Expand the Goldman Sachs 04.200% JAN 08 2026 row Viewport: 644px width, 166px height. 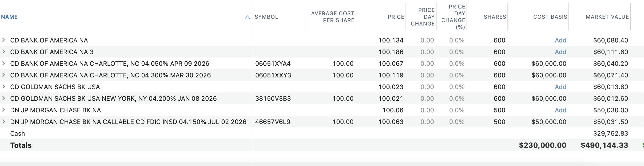[3, 98]
